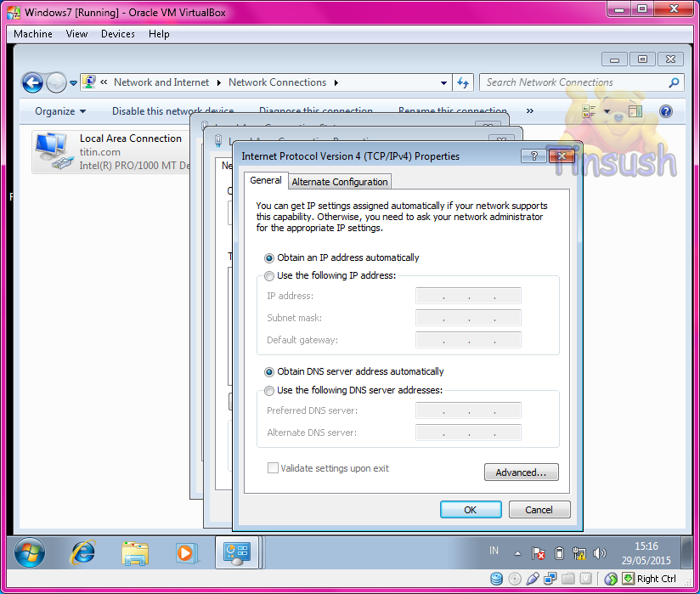Click the IPv4 dialog help question button

pos(534,156)
